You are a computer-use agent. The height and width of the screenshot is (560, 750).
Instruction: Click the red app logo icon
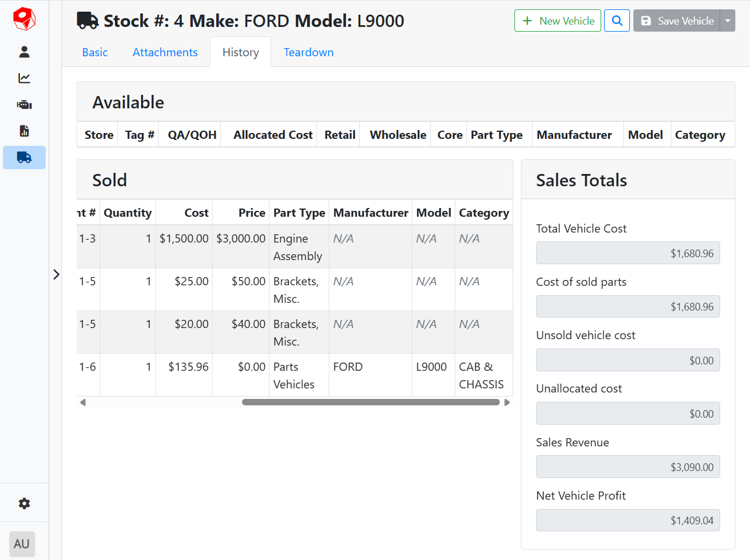click(24, 19)
